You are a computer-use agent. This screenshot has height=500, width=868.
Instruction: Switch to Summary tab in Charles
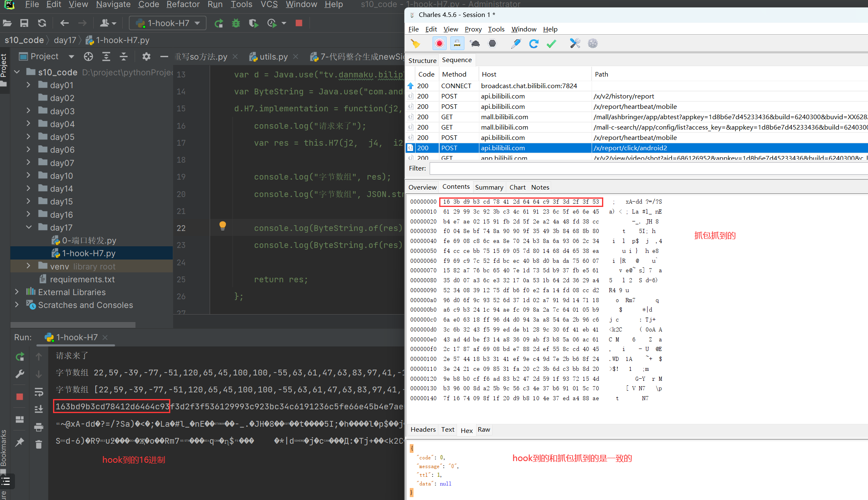tap(489, 187)
